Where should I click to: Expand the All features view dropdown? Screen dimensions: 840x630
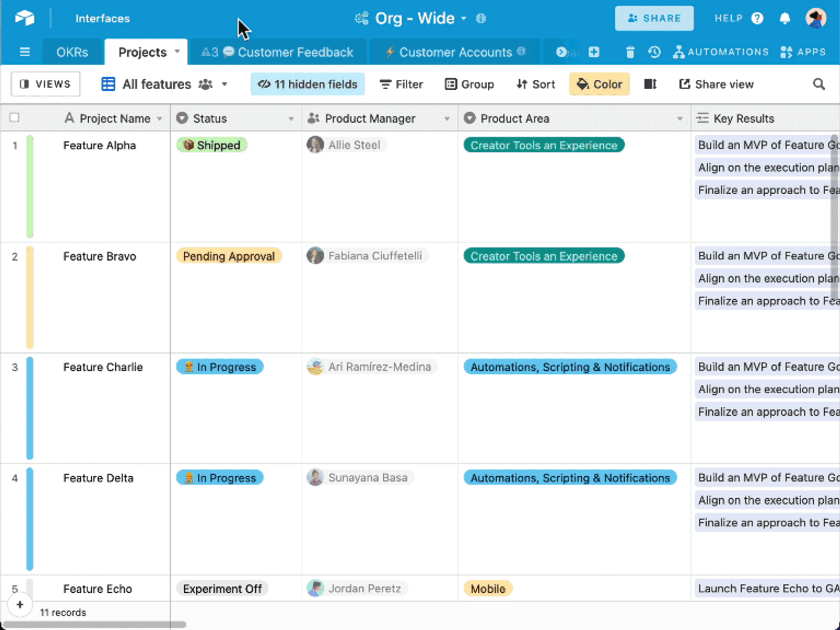pyautogui.click(x=224, y=84)
